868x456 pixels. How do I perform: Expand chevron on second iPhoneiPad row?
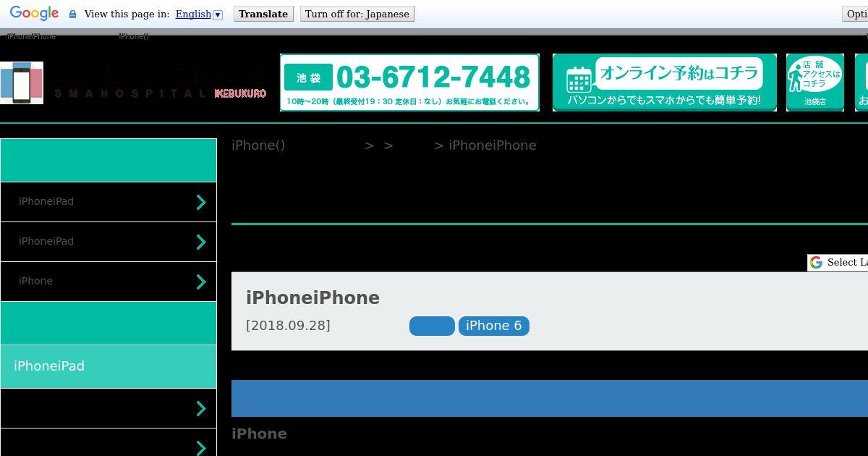pyautogui.click(x=202, y=242)
